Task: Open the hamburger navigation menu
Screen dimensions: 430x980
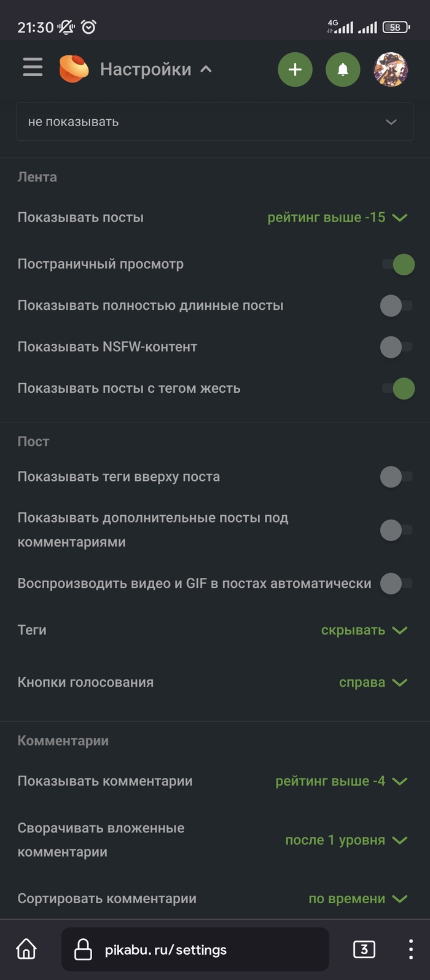Action: coord(33,68)
